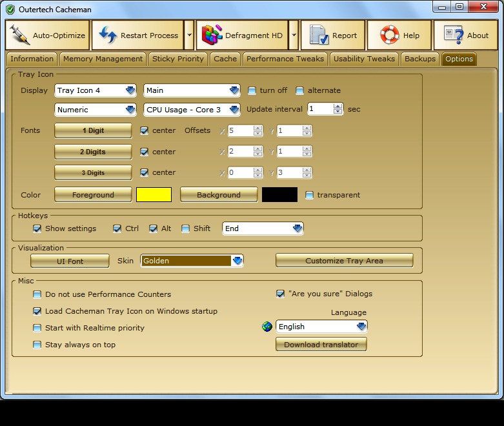Open the Restart Process dropdown arrow

pyautogui.click(x=189, y=35)
